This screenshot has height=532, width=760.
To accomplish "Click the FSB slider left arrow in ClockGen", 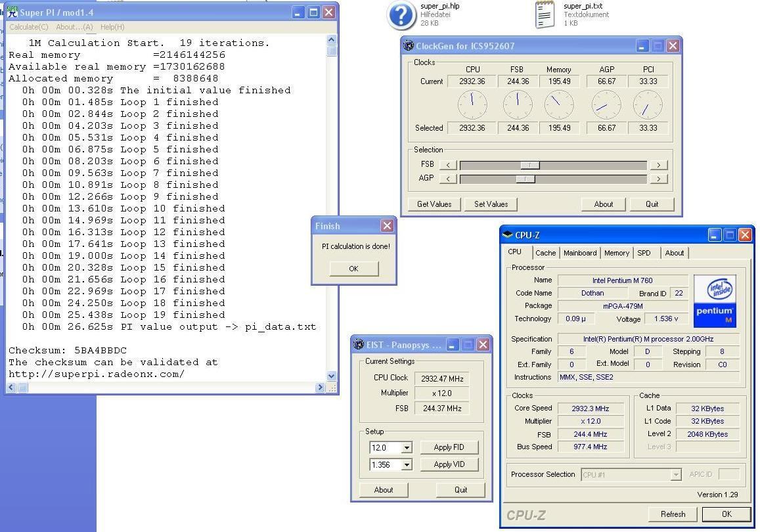I will coord(449,165).
